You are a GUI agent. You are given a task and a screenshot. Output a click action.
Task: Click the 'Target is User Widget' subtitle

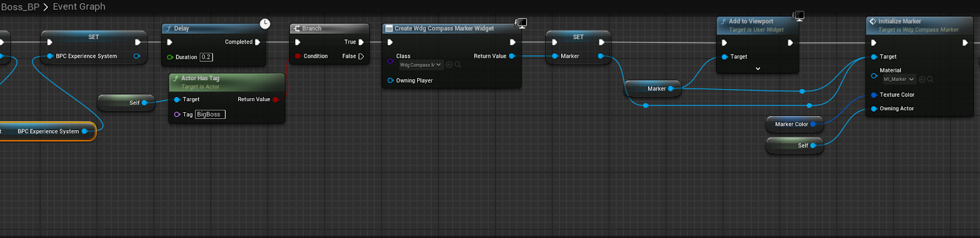756,29
